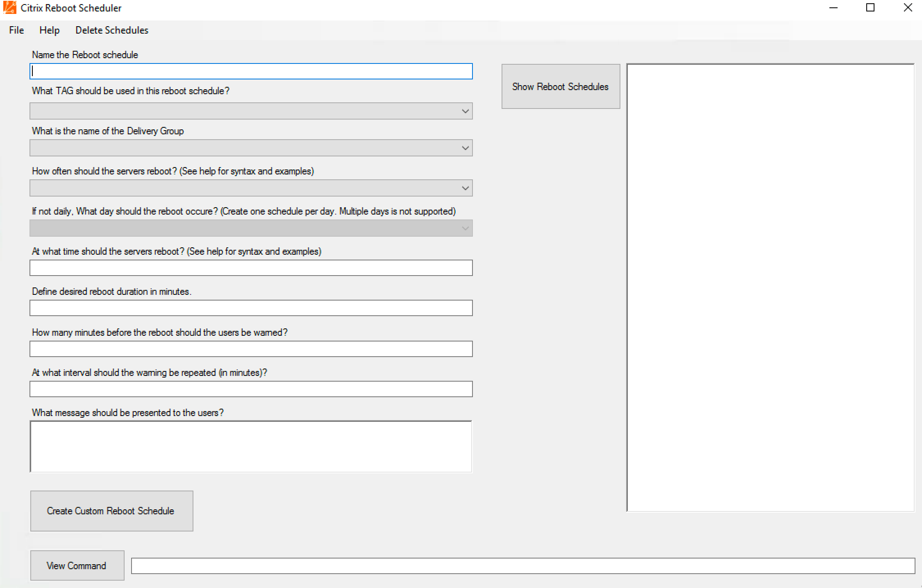Screen dimensions: 922x588
Task: Click Show Reboot Schedules button
Action: click(560, 86)
